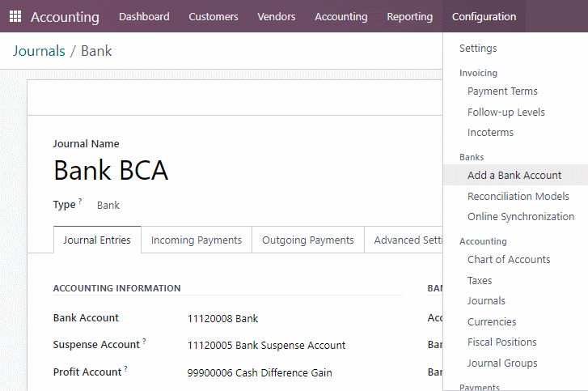Switch to Advanced Settings tab
The width and height of the screenshot is (588, 391).
pyautogui.click(x=404, y=240)
